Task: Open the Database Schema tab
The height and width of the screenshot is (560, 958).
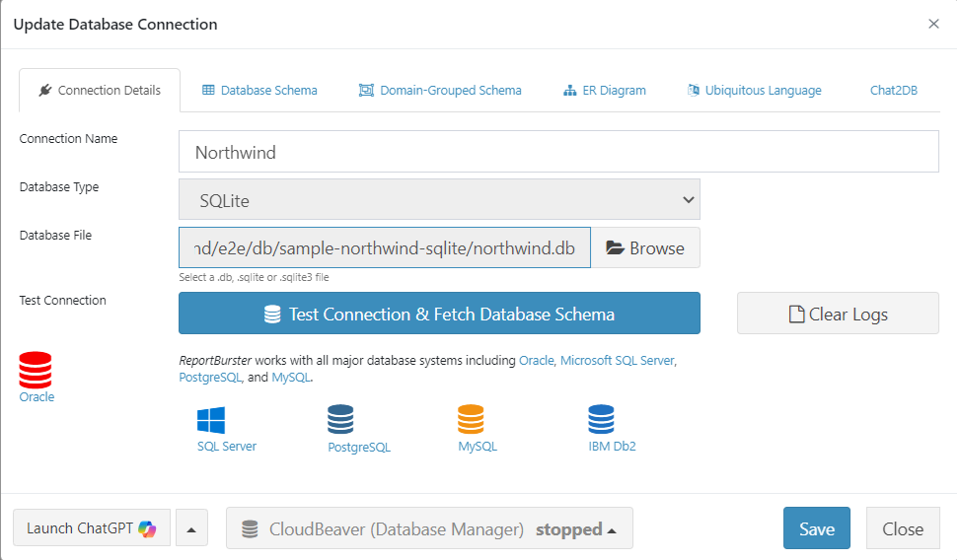Action: coord(259,91)
